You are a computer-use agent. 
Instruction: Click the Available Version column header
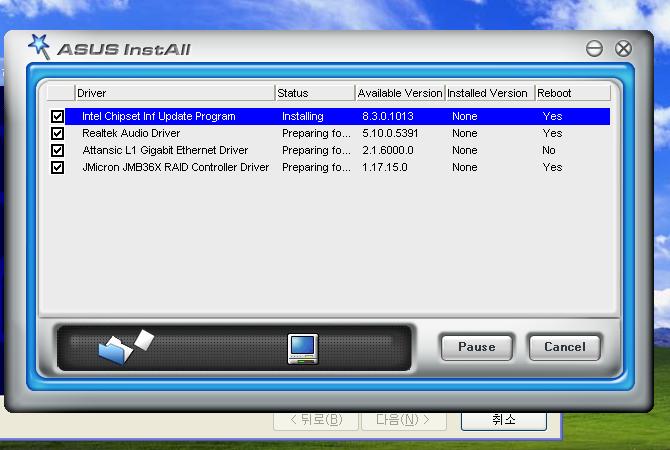tap(400, 93)
